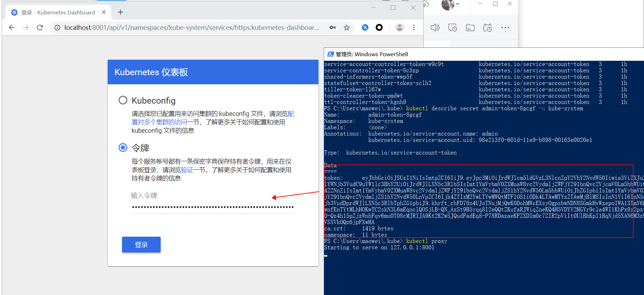This screenshot has height=295, width=644.
Task: Open saved passwords key icon in address bar
Action: tap(333, 27)
